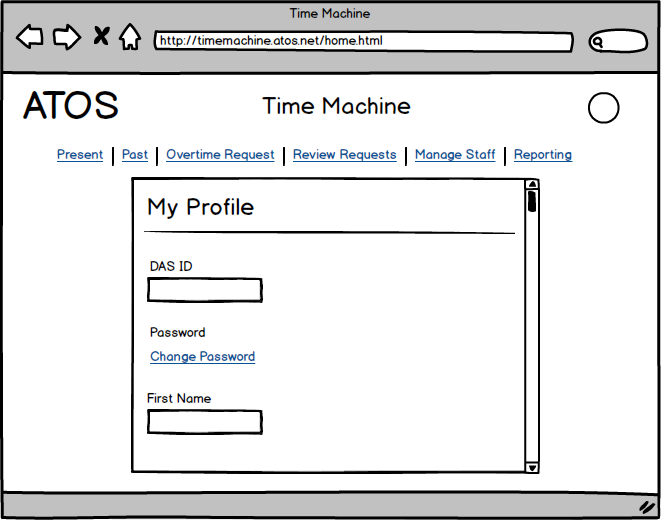Select the browser URL address bar

point(363,42)
